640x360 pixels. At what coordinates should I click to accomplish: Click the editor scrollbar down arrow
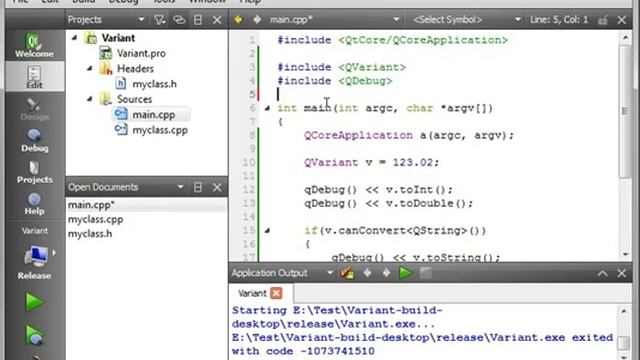click(626, 254)
